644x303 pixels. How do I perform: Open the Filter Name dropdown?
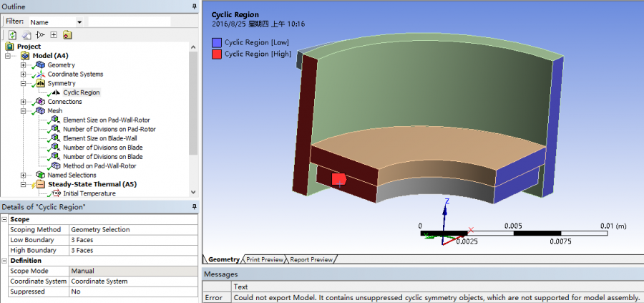click(79, 21)
